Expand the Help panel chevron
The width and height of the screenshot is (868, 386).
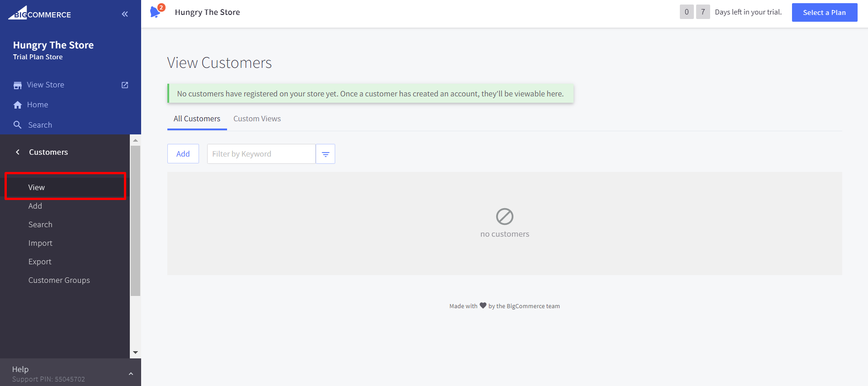131,374
